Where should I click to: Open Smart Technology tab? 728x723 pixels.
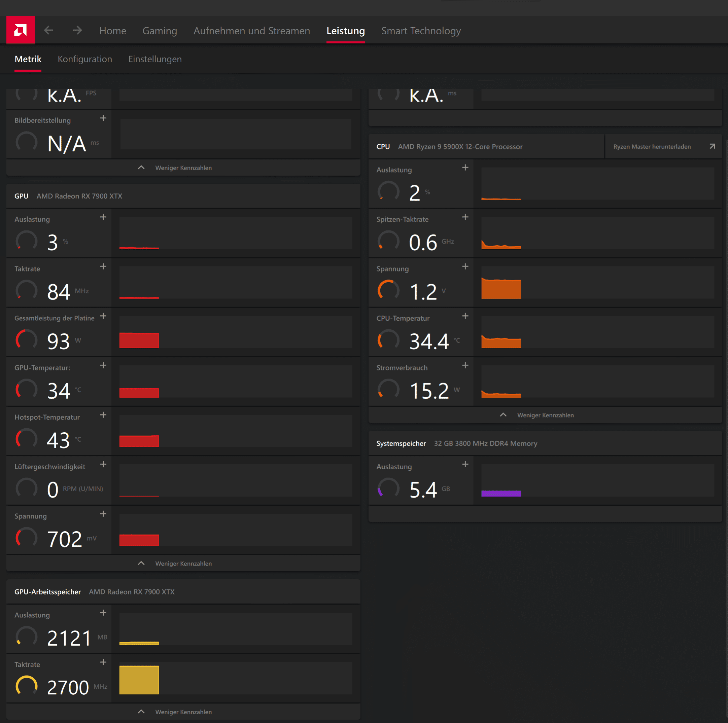click(421, 31)
